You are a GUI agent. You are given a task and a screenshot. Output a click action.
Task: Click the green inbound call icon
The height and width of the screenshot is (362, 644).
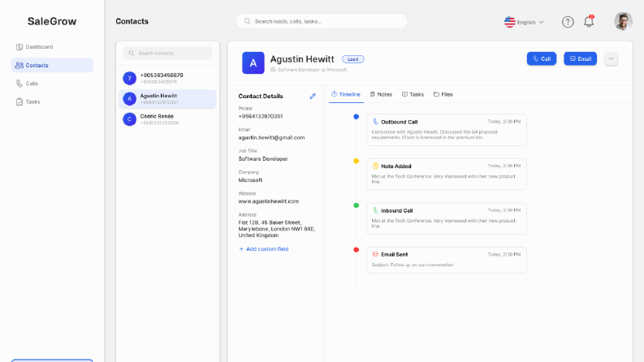(x=375, y=210)
